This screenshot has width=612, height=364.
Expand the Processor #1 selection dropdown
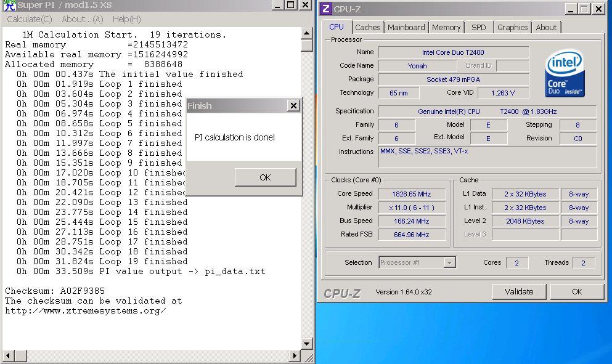click(x=450, y=262)
